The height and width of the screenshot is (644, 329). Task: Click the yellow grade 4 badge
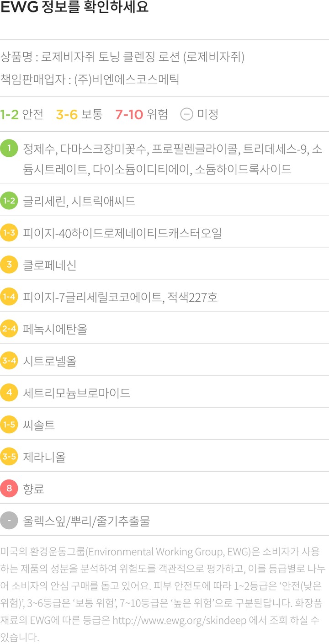click(9, 392)
